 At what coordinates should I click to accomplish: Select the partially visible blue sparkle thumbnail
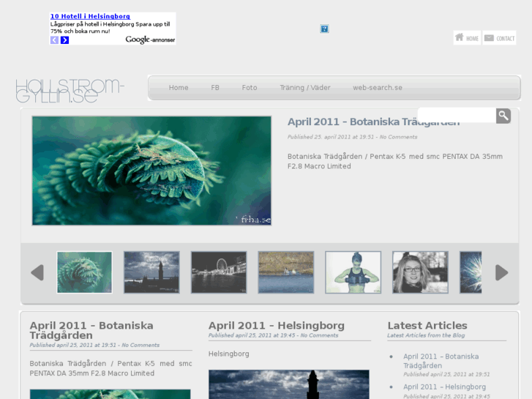tap(471, 272)
